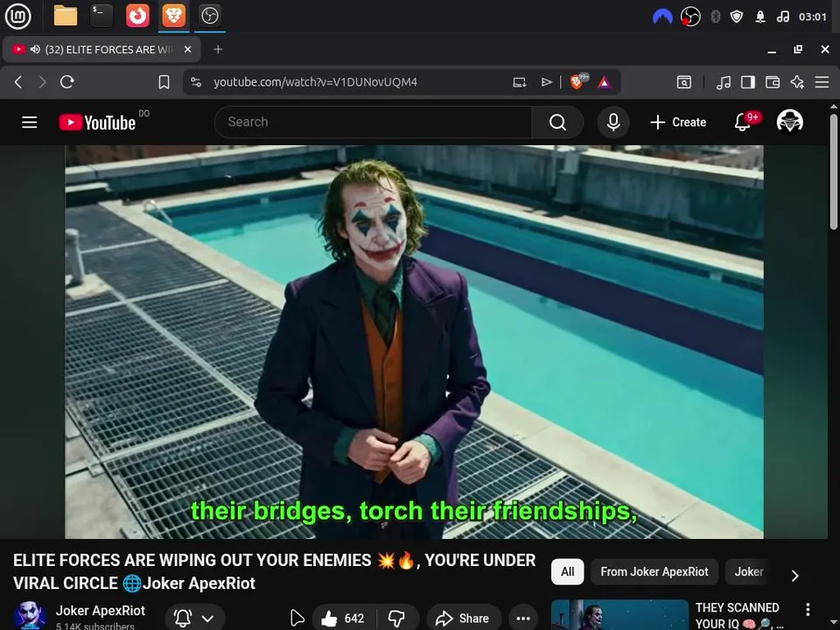The height and width of the screenshot is (630, 840).
Task: Click the YouTube Search field
Action: pos(374,122)
